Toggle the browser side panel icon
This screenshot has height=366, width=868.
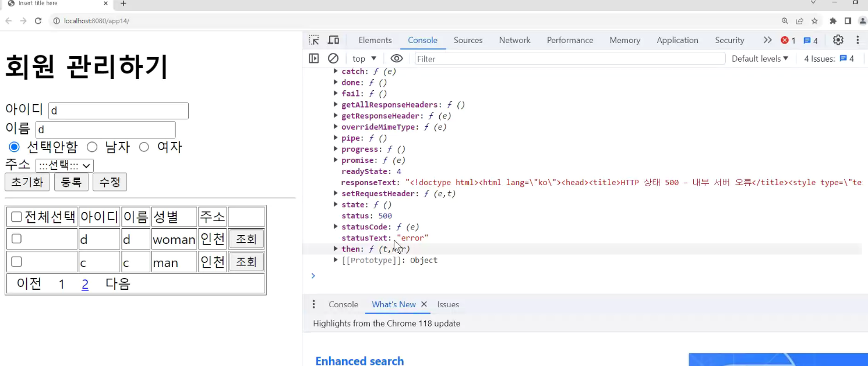[x=848, y=21]
